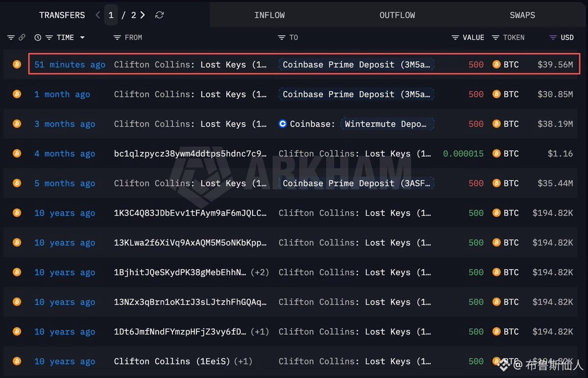Click Bitcoin icon on the 5 months ago row
This screenshot has height=378, width=588.
[x=17, y=183]
